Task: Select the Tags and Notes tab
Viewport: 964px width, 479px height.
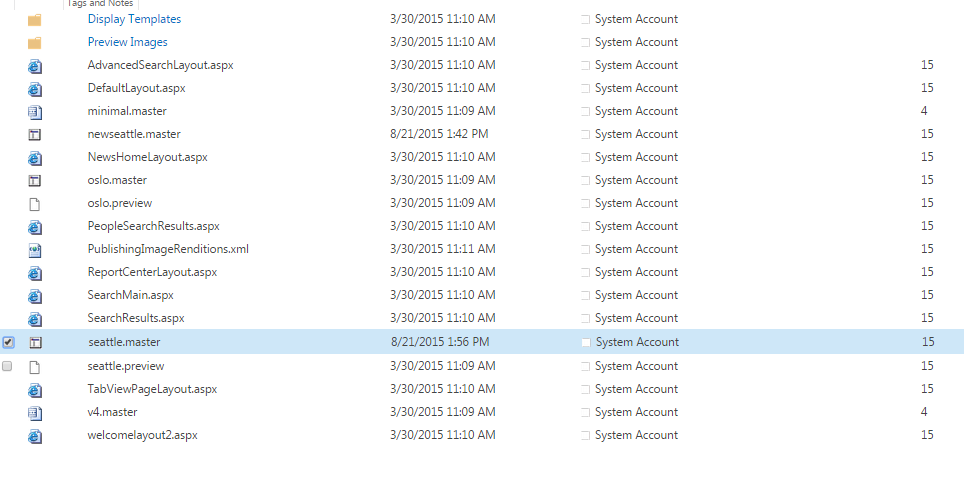Action: click(x=100, y=4)
